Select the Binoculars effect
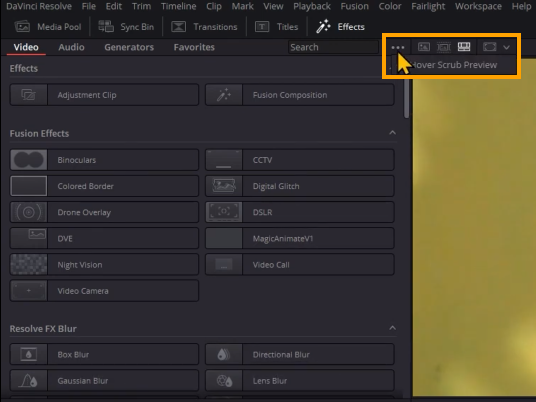 point(104,160)
